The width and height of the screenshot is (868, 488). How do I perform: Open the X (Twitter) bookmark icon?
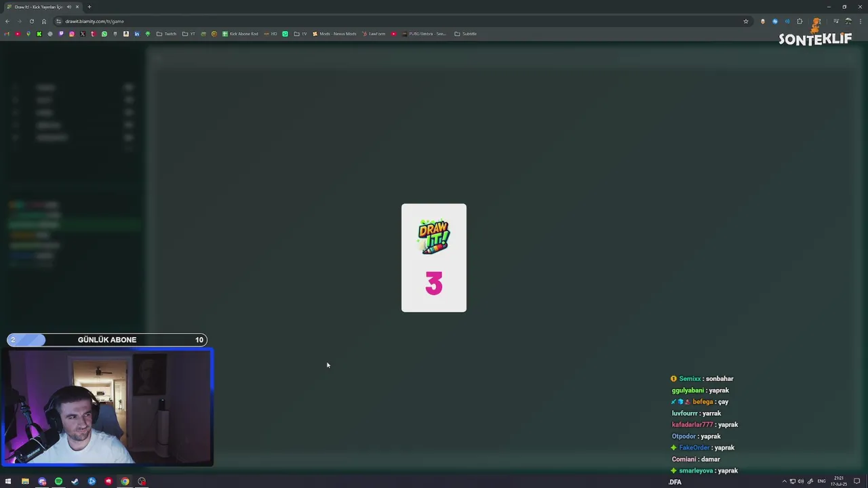pos(83,34)
